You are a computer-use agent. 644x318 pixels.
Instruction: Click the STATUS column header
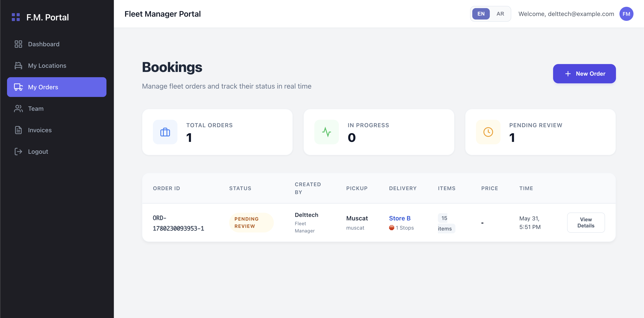click(240, 188)
